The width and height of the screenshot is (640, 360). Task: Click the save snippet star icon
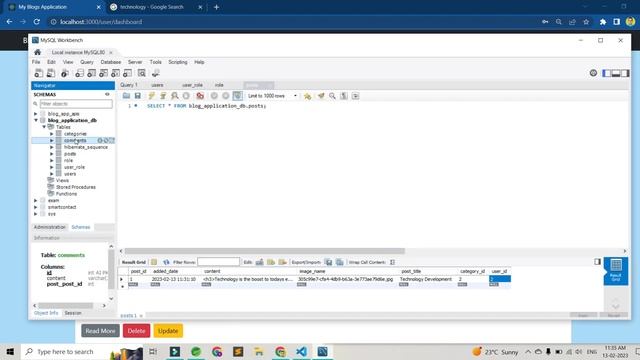coord(307,96)
